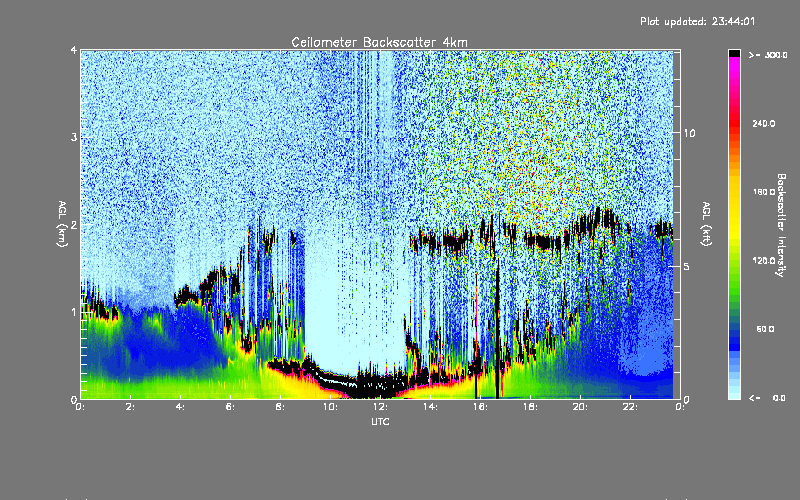Click the "10" tick on the kft axis
Viewport: 800px width, 500px height.
tap(689, 134)
